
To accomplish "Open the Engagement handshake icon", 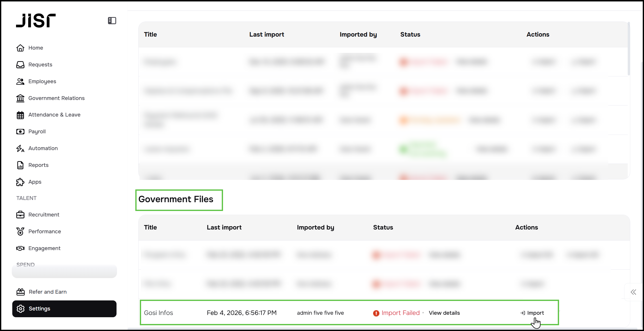I will (x=20, y=248).
